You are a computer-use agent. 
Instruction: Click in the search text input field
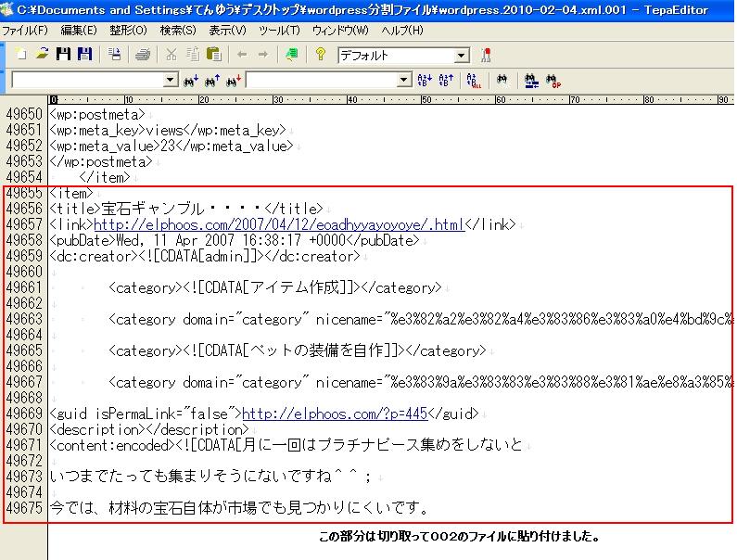click(88, 80)
